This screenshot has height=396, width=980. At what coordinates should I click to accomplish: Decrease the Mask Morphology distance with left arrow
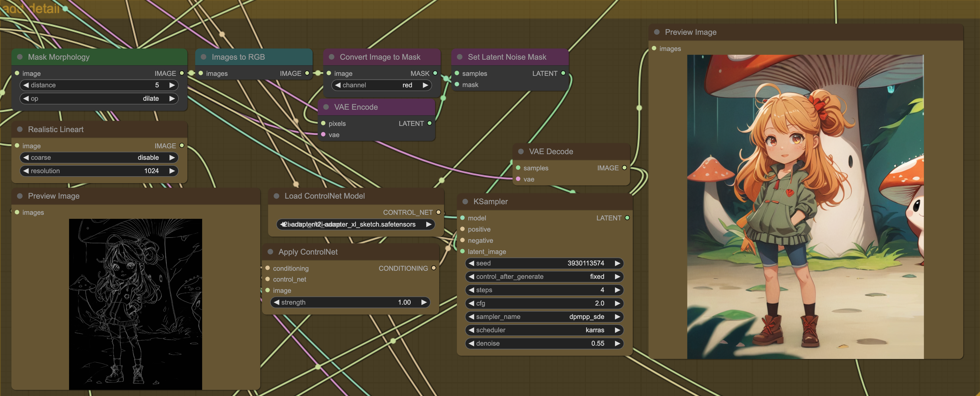[26, 85]
